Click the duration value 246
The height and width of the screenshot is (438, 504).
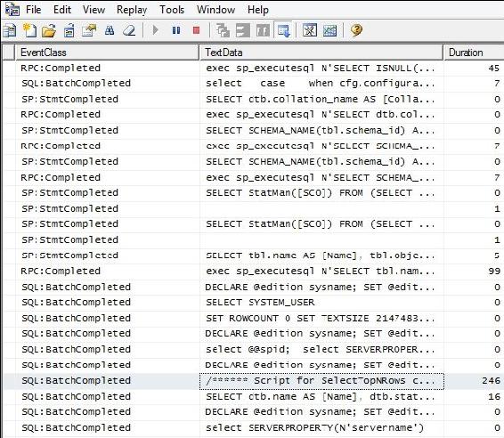pos(491,381)
